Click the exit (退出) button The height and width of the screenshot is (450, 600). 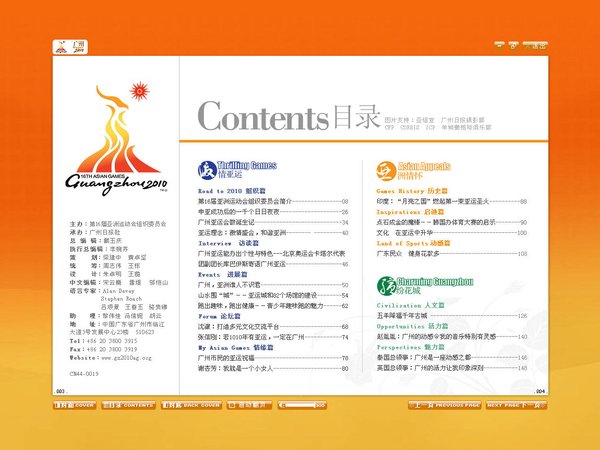[x=535, y=45]
